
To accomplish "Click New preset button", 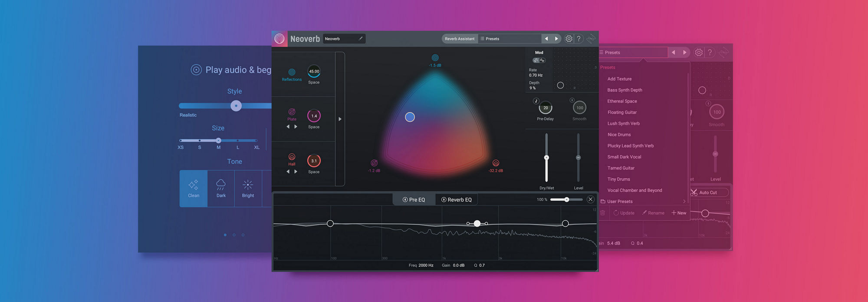I will [x=679, y=213].
